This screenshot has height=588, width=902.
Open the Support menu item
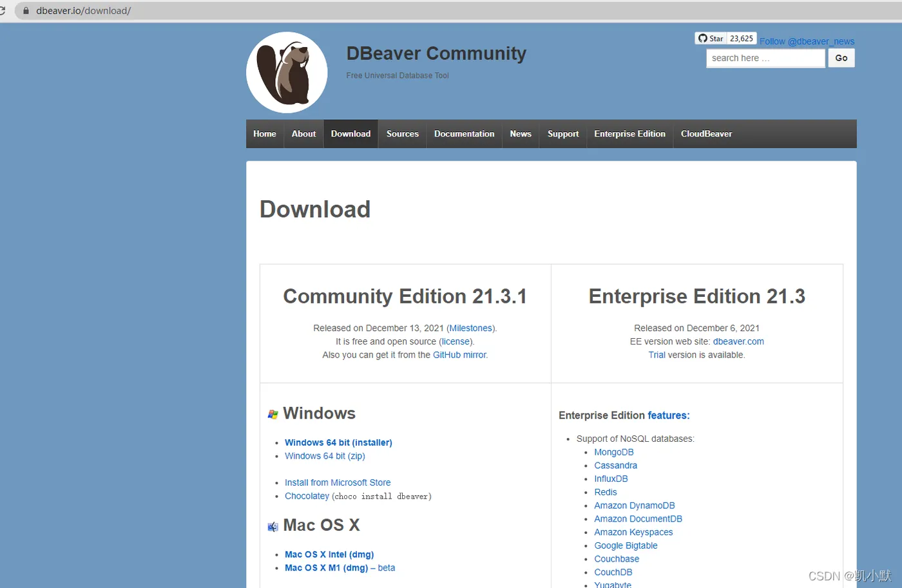coord(563,134)
